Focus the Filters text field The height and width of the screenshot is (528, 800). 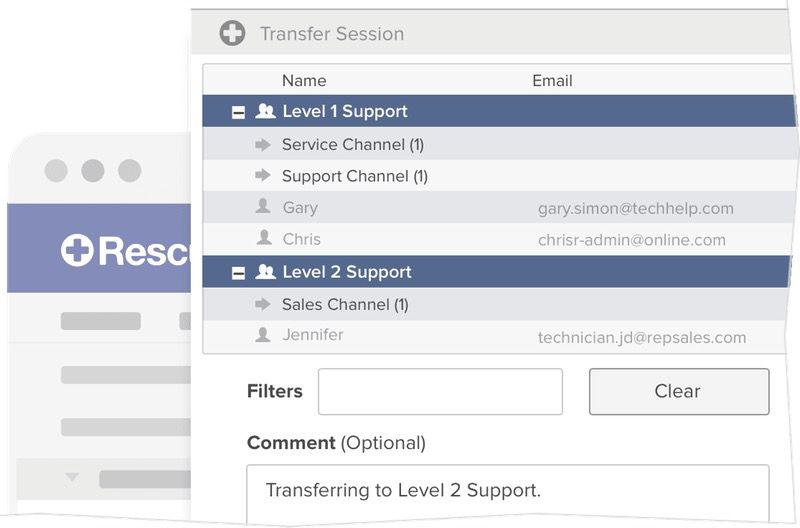click(440, 391)
